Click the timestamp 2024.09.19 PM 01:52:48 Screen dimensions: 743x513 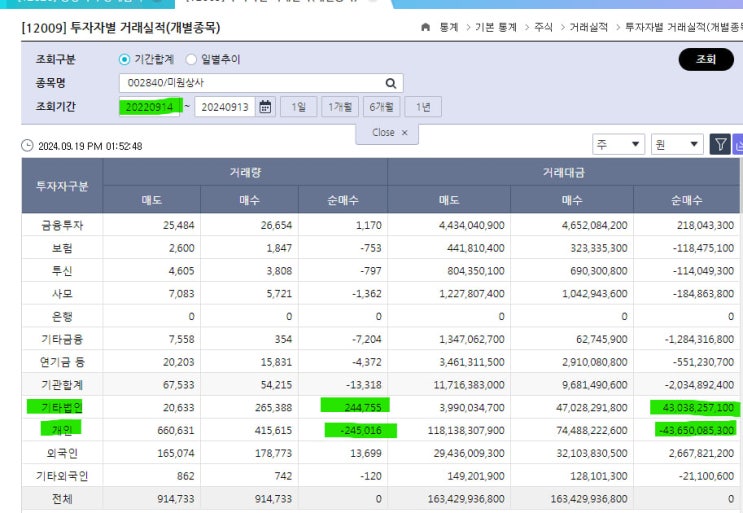(x=90, y=146)
